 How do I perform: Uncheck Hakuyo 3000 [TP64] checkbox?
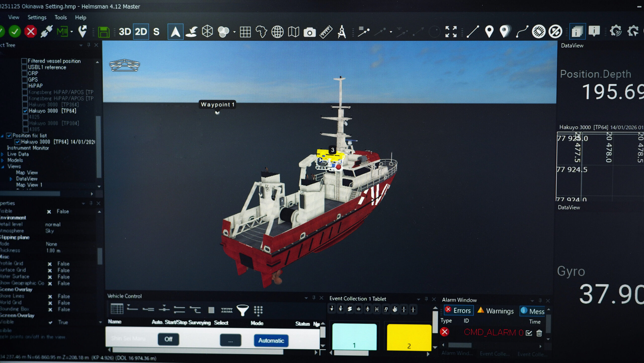[25, 111]
